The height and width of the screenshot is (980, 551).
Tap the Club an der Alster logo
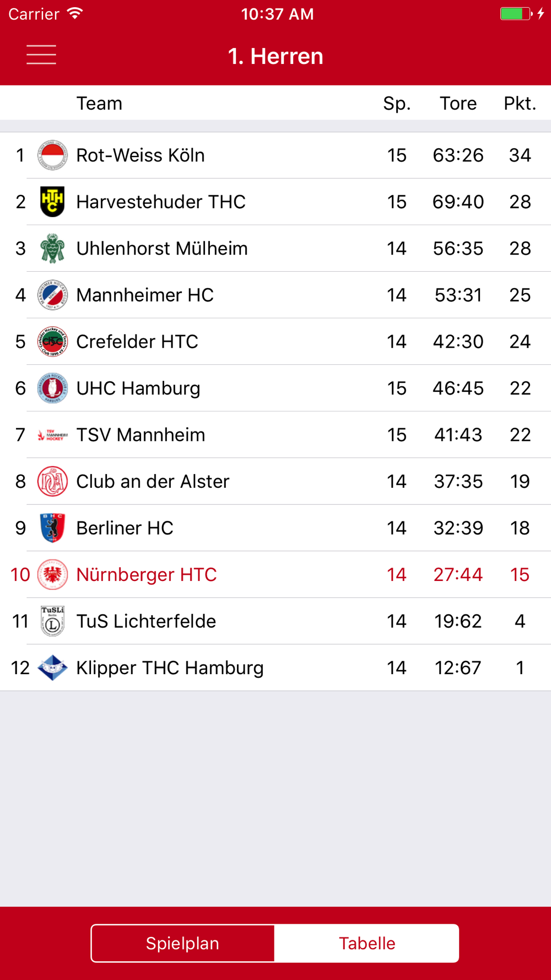(52, 481)
